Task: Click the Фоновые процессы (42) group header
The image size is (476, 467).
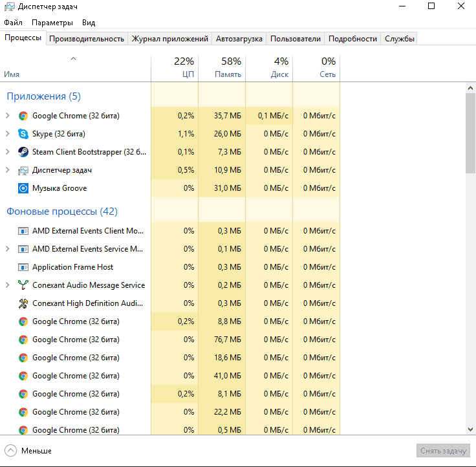Action: 62,212
